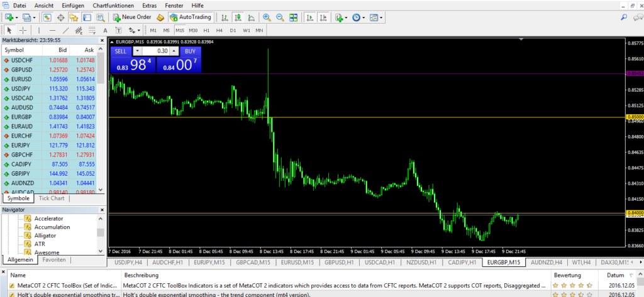Click the Zoom In magnifier icon

pyautogui.click(x=267, y=18)
